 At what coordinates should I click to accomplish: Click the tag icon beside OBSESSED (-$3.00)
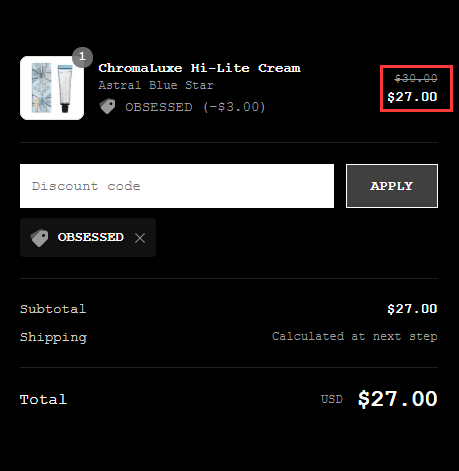click(107, 107)
